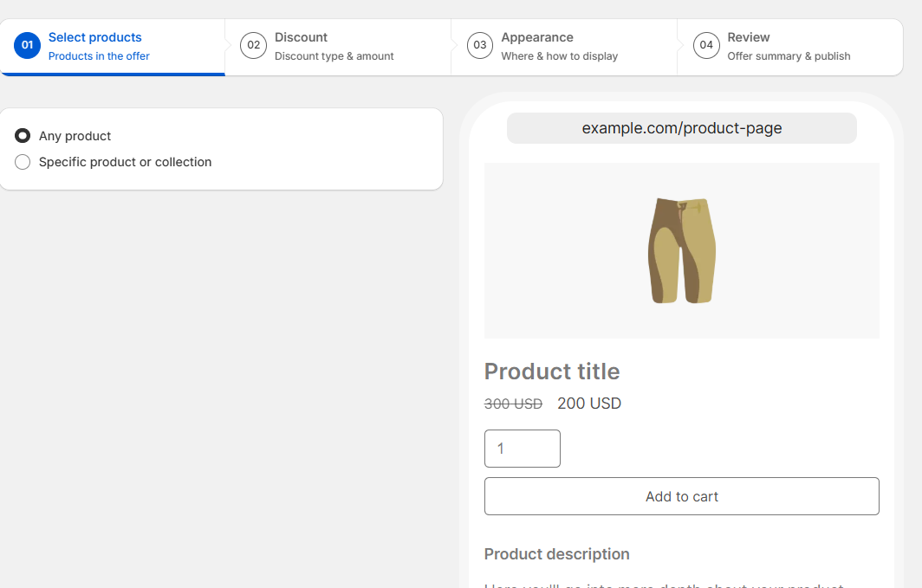
Task: Choose Specific product or collection option
Action: pyautogui.click(x=23, y=162)
